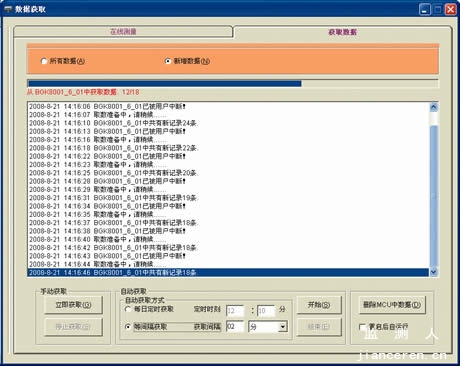Switch to the 在线测量 tab
460x366 pixels.
(x=123, y=32)
